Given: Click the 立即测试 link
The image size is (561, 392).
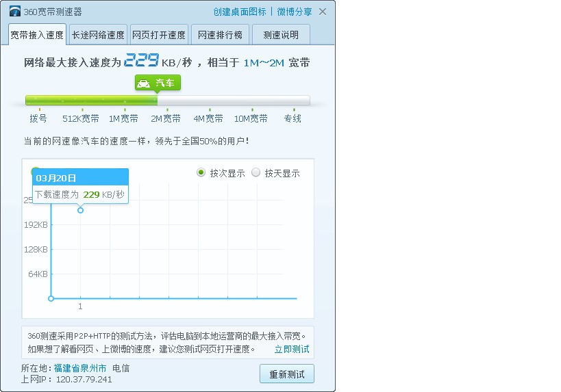Looking at the screenshot, I should tap(292, 349).
